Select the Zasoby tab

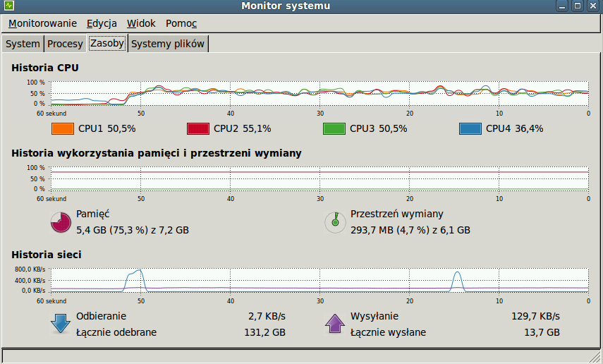point(107,43)
